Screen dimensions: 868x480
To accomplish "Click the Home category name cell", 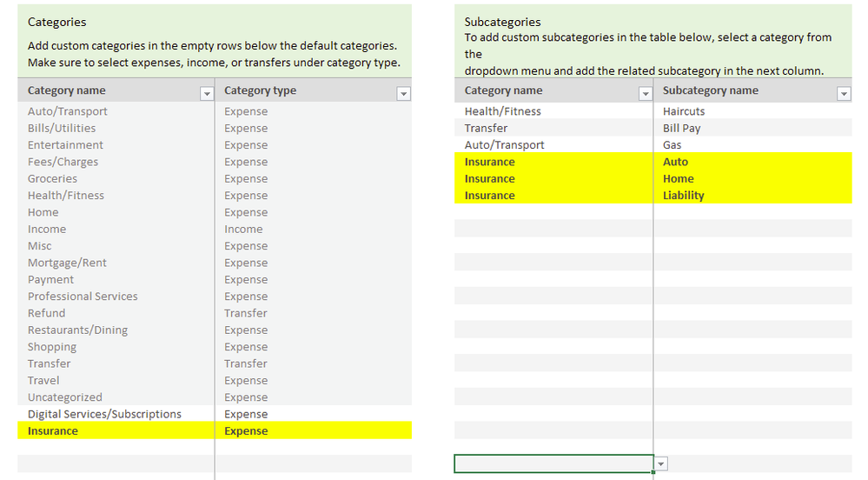I will click(116, 212).
